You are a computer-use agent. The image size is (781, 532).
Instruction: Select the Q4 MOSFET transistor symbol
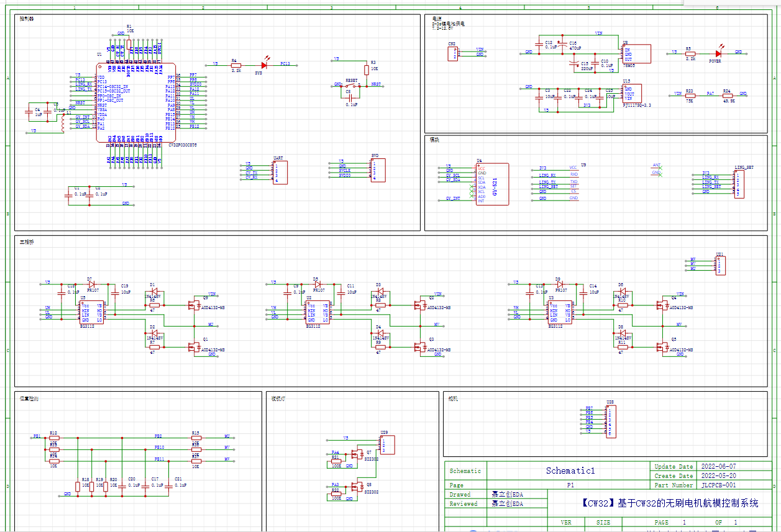[663, 305]
